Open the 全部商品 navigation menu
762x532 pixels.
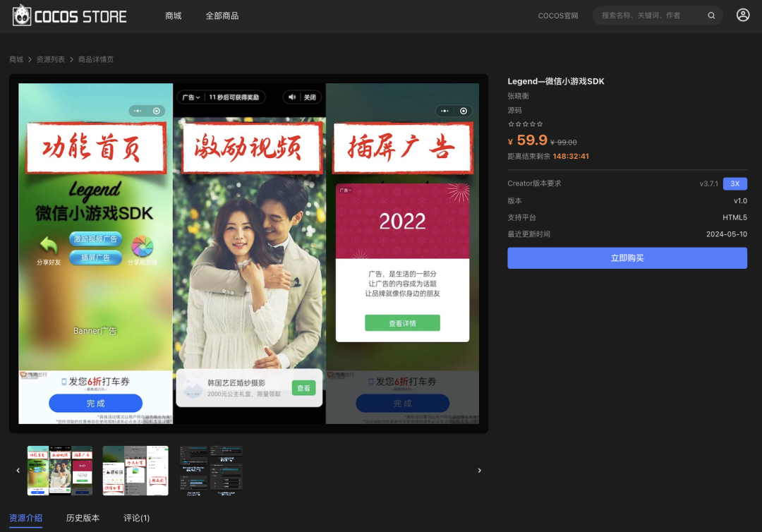(x=222, y=16)
